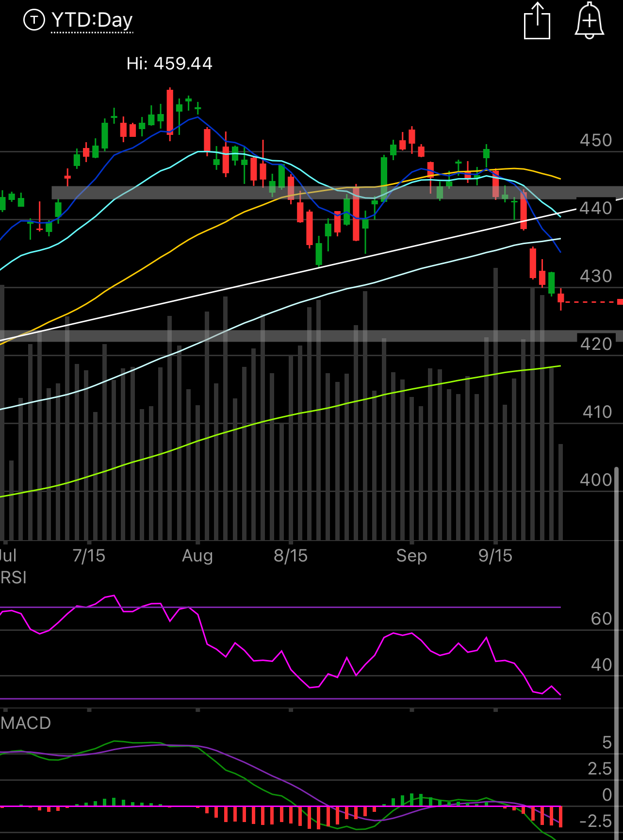Open the RSI indicator label
Viewport: 623px width, 840px height.
pyautogui.click(x=13, y=577)
